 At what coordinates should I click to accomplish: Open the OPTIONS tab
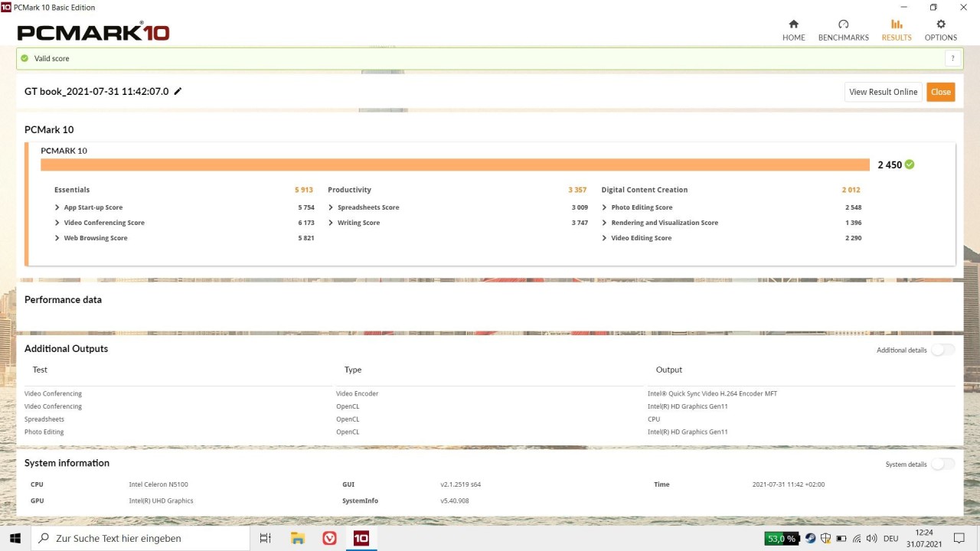click(x=940, y=31)
